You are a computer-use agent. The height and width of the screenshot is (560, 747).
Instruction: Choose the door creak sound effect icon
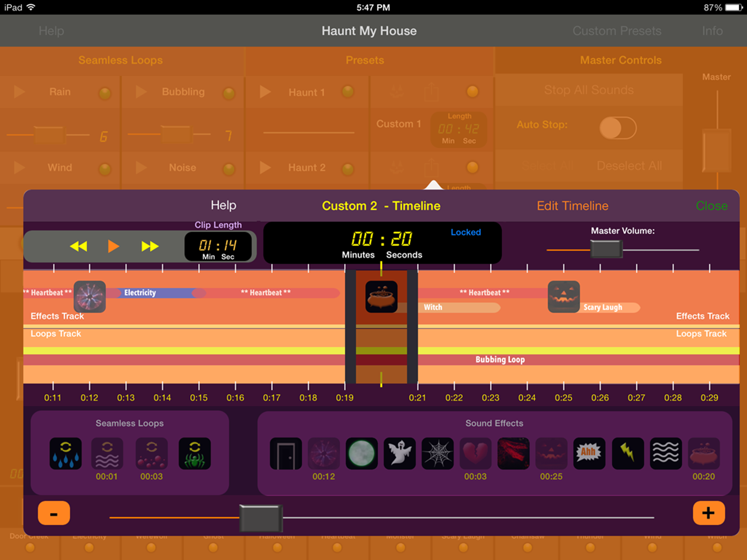click(x=286, y=453)
